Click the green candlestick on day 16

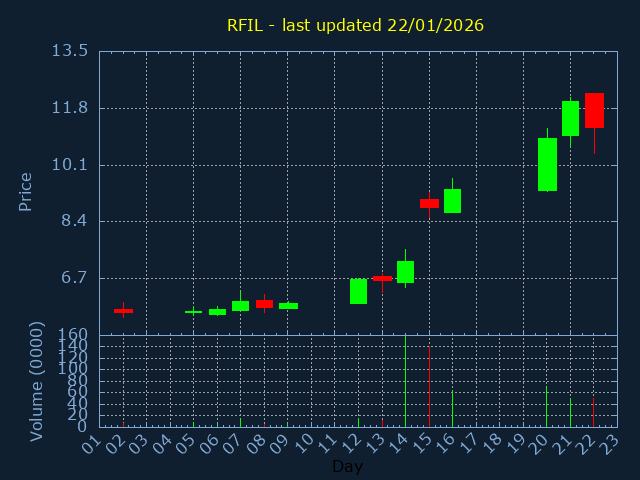click(452, 201)
